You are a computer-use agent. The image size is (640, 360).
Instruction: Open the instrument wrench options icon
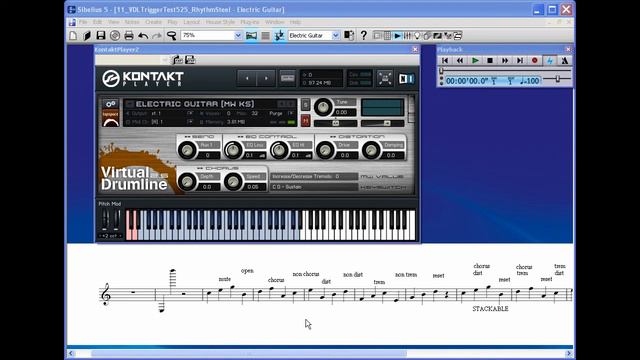coord(110,104)
